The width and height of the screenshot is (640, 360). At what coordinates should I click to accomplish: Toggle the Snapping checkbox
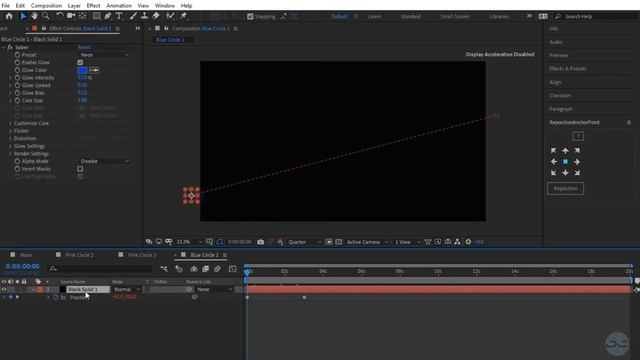pyautogui.click(x=250, y=16)
